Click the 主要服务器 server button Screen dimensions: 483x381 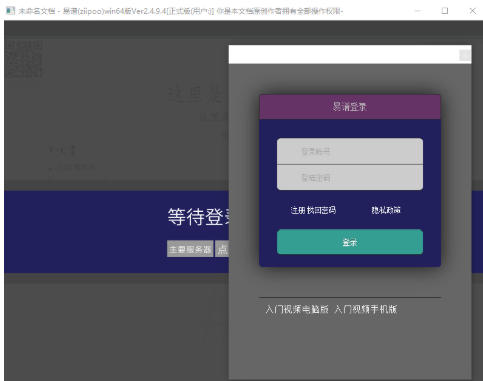click(190, 249)
